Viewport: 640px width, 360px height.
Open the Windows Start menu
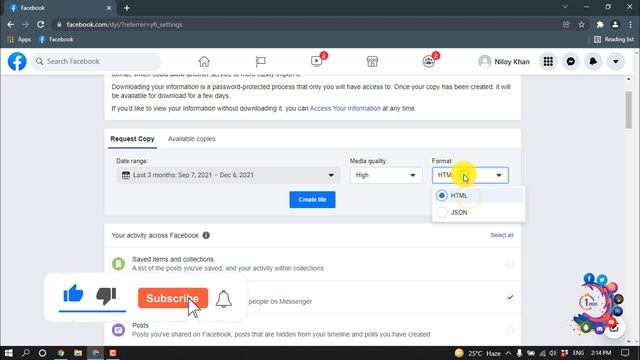pos(9,353)
